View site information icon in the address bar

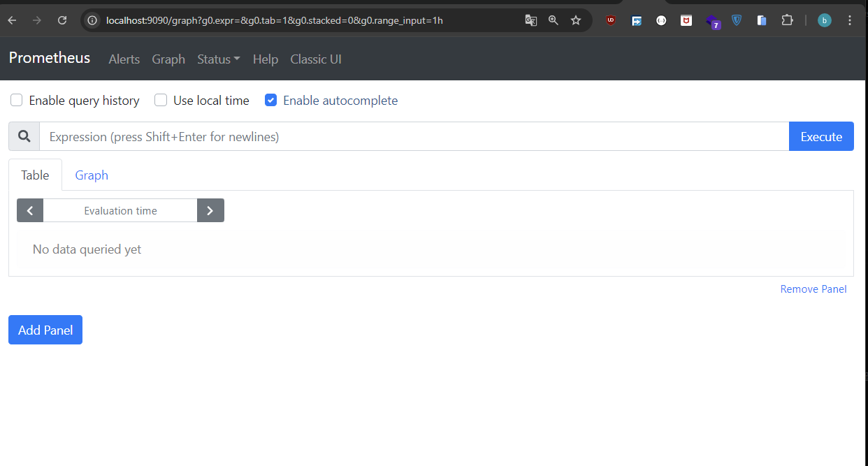click(x=92, y=20)
